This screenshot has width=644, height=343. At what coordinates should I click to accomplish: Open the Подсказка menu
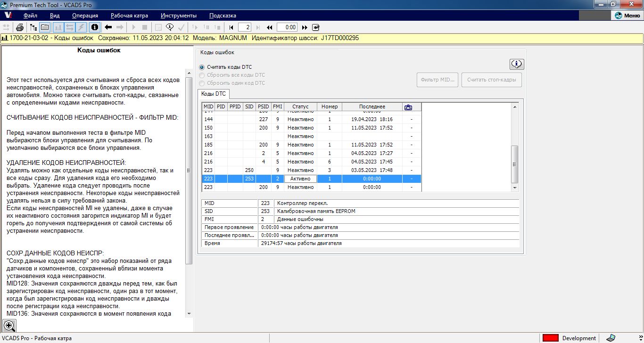click(223, 16)
